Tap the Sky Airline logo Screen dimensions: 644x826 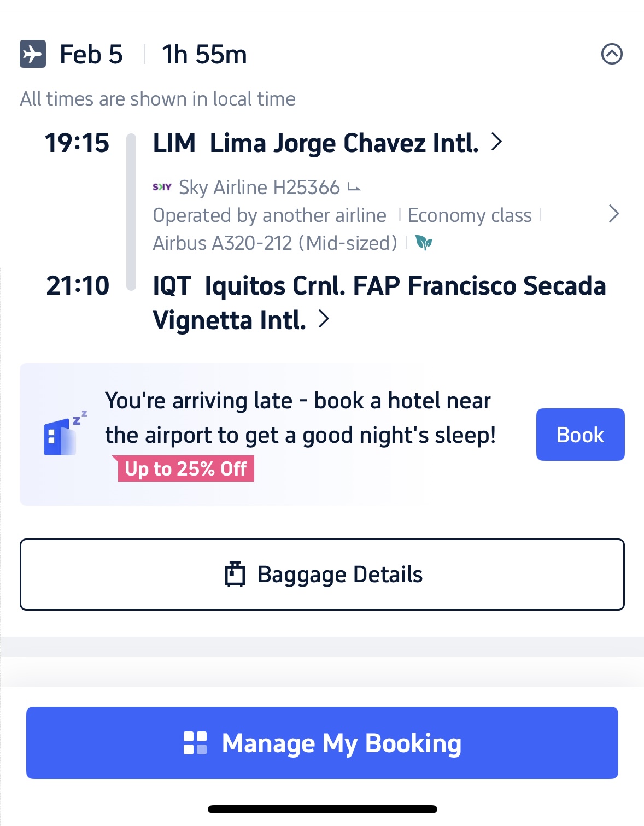[162, 187]
